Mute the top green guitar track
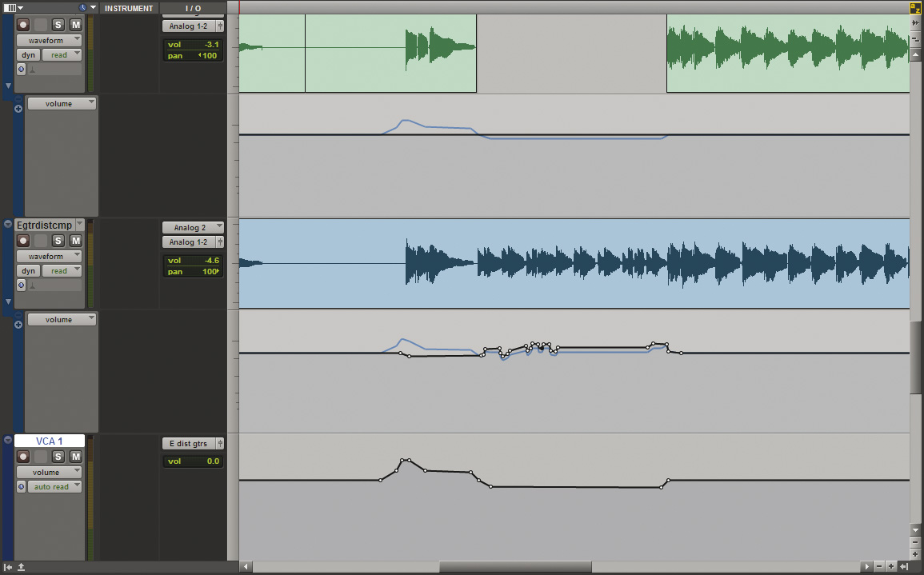This screenshot has height=575, width=924. tap(75, 25)
